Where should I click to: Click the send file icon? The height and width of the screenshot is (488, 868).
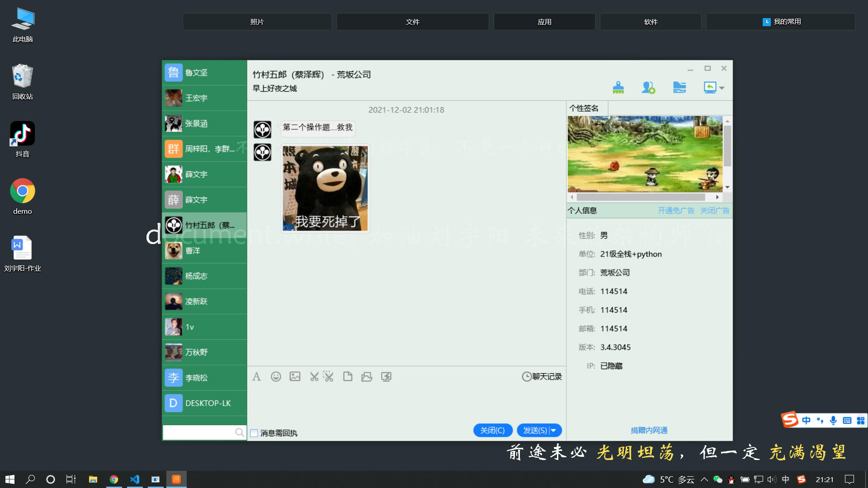tap(348, 376)
